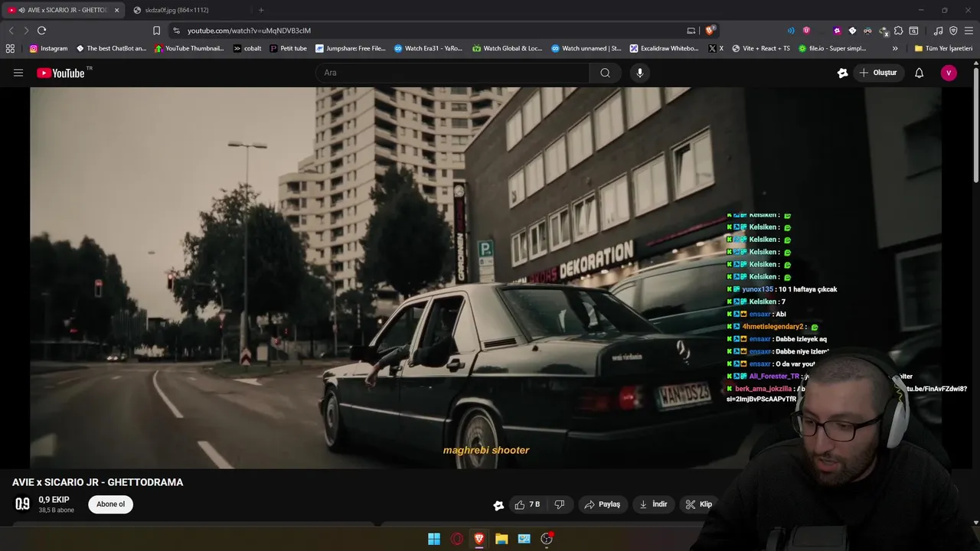Screen dimensions: 980x551
Task: Open the Jumpshare bookmark
Action: point(350,48)
